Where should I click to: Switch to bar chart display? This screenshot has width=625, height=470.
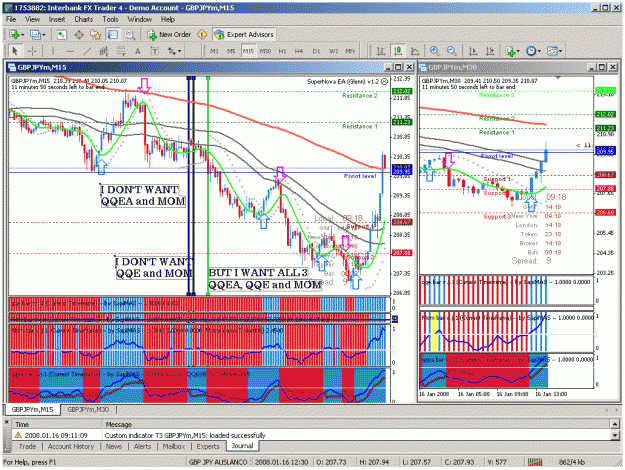pyautogui.click(x=381, y=51)
